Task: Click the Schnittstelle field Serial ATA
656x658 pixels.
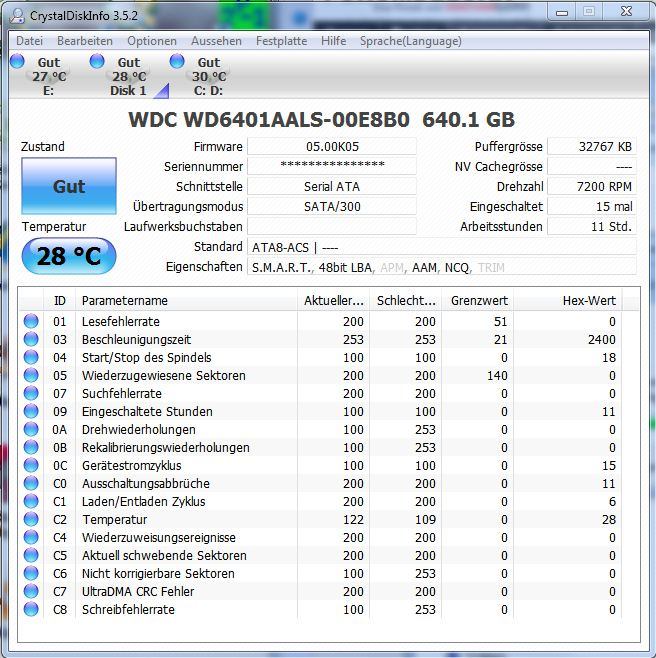Action: pos(332,186)
